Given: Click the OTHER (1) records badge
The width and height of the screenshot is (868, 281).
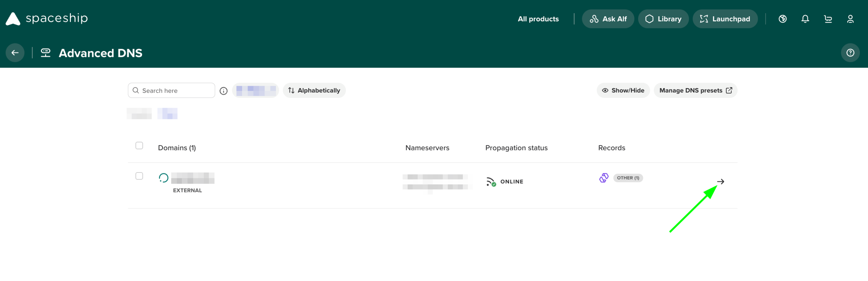Looking at the screenshot, I should point(628,178).
